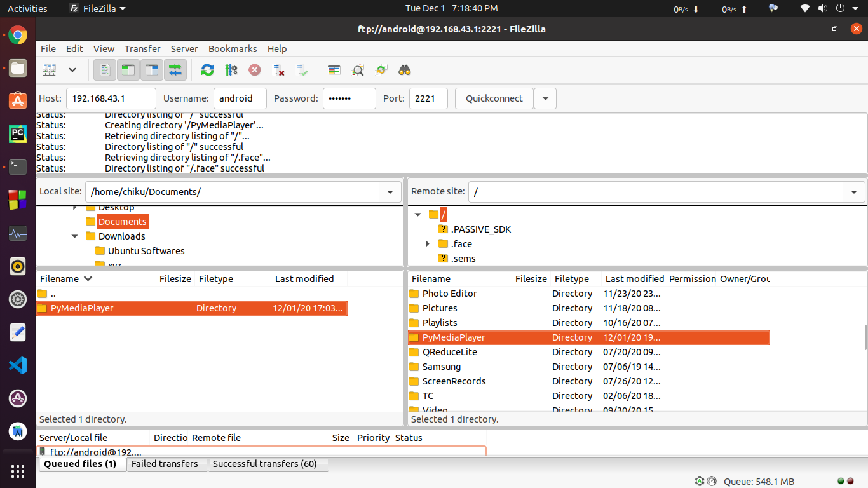
Task: Launch PyCharm from the dock
Action: (18, 134)
